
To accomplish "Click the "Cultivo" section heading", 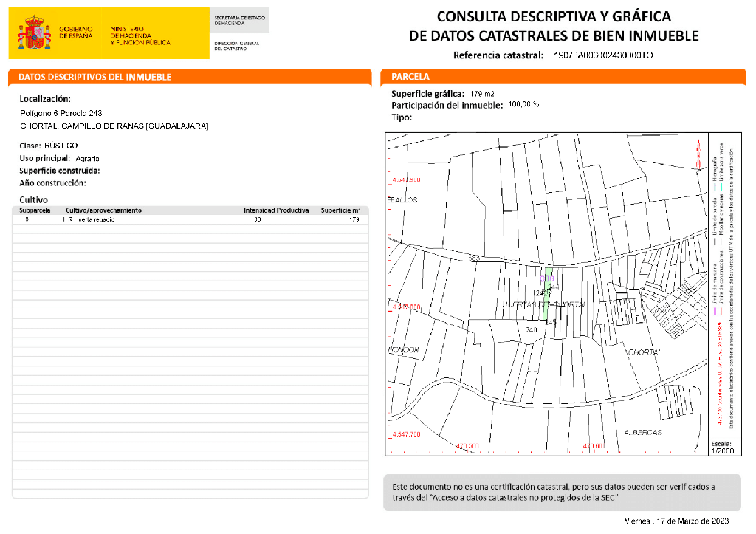I will (34, 199).
